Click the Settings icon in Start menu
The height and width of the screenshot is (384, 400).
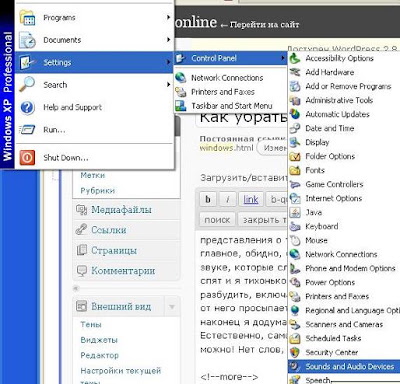pyautogui.click(x=27, y=62)
